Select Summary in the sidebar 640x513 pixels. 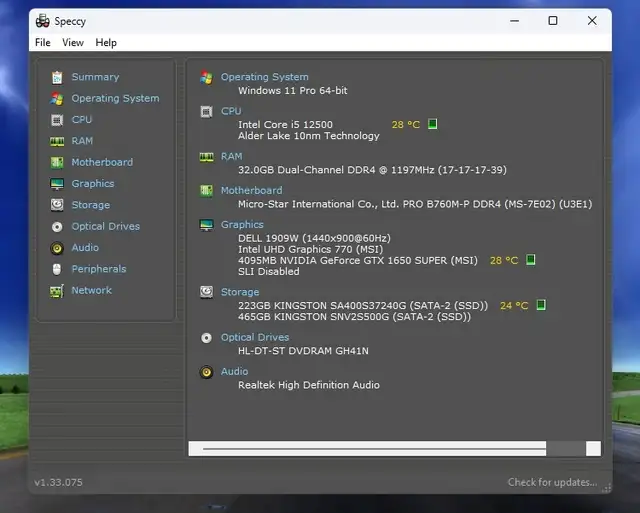(96, 77)
